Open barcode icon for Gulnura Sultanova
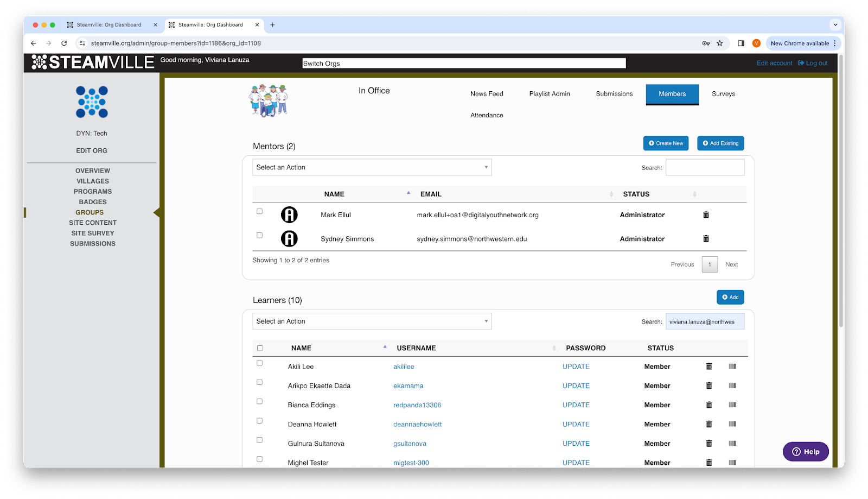868x499 pixels. 732,444
